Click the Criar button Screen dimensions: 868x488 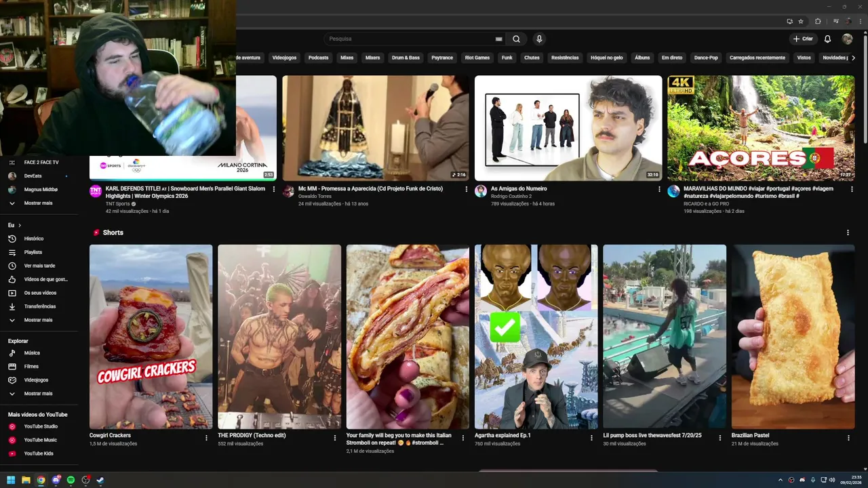click(x=803, y=39)
